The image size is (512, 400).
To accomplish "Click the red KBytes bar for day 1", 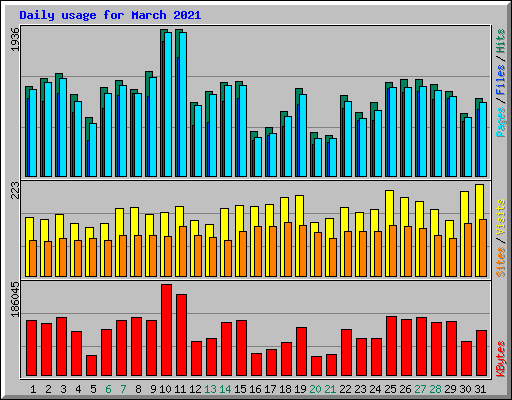I will point(32,348).
